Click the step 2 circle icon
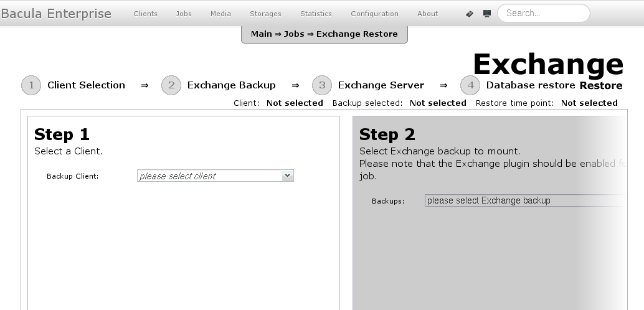This screenshot has height=310, width=644. [171, 85]
